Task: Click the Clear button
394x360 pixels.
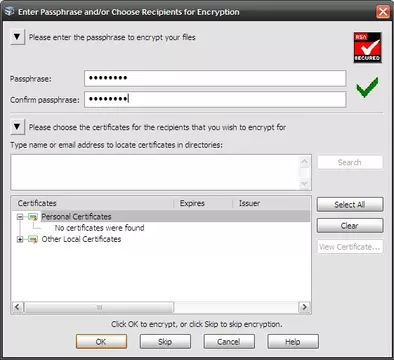Action: 350,226
